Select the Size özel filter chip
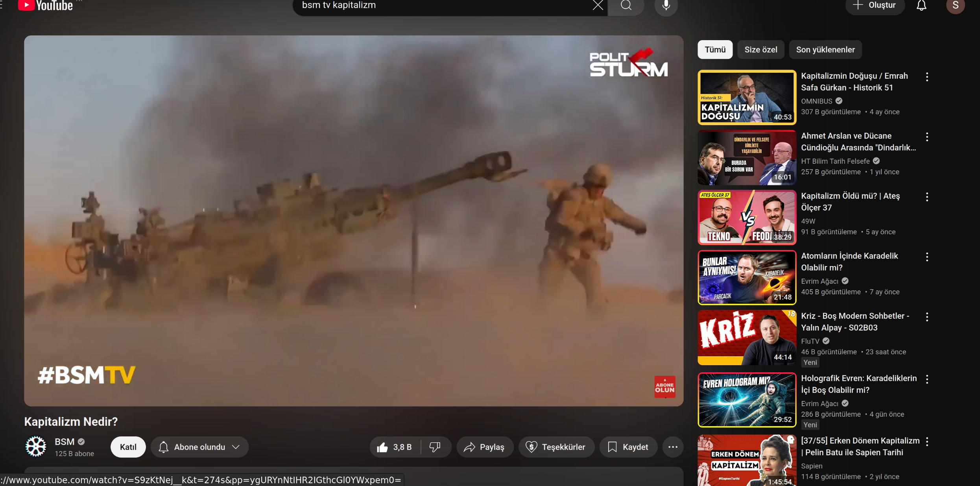 760,50
